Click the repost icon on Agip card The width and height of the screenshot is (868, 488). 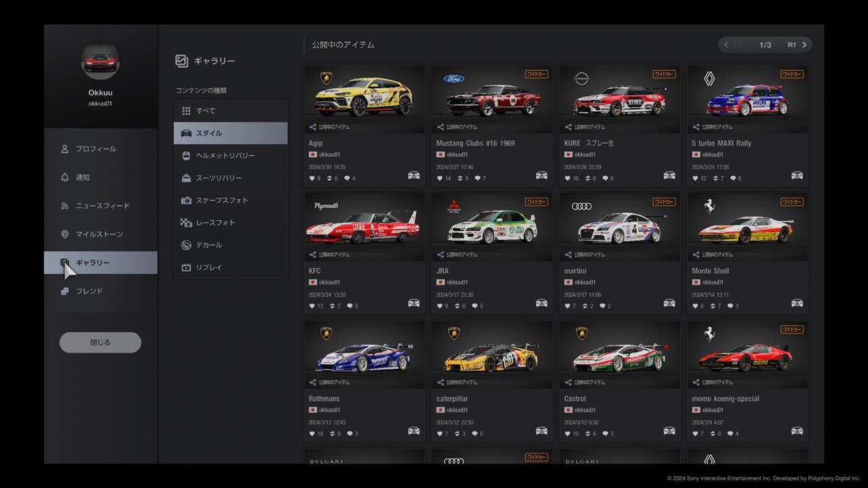point(329,178)
